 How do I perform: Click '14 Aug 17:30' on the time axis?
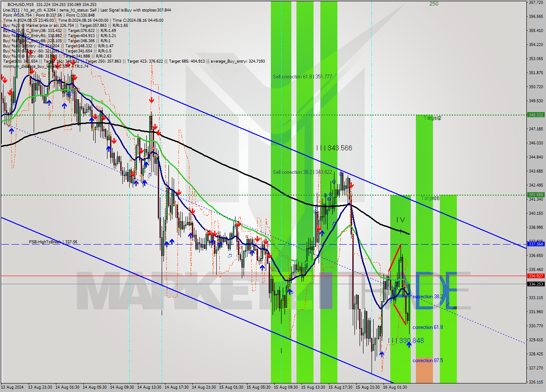pyautogui.click(x=177, y=387)
